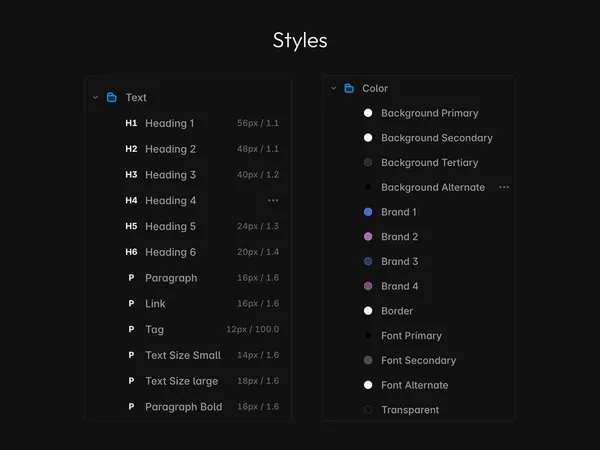The image size is (600, 450).
Task: Select the Heading 6 text style
Action: [x=170, y=252]
